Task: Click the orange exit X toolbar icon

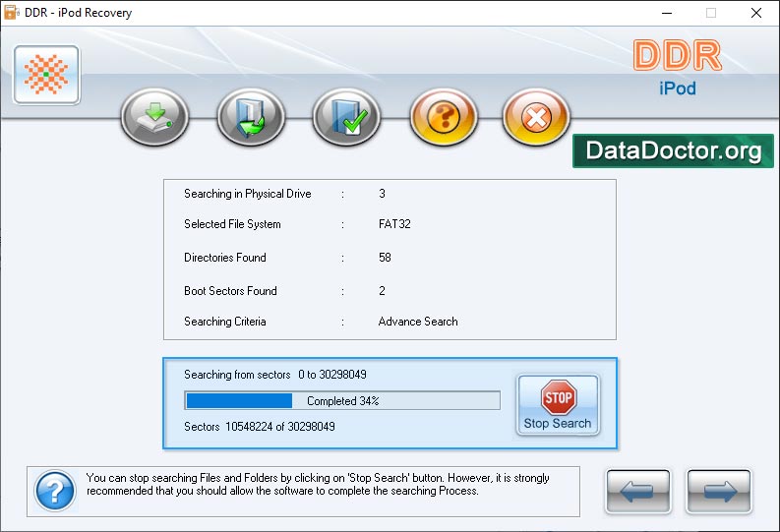Action: point(536,117)
